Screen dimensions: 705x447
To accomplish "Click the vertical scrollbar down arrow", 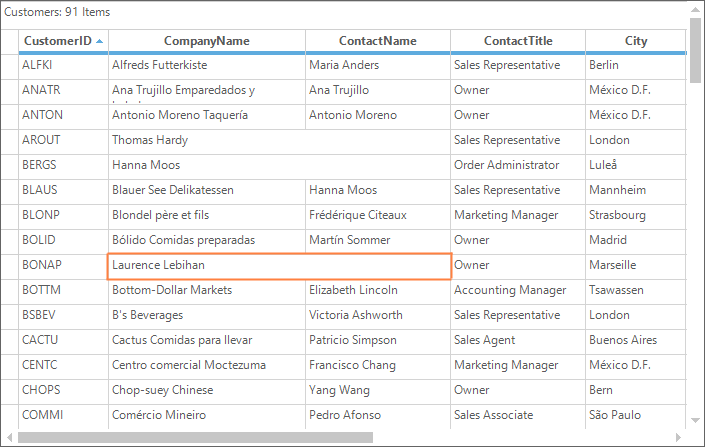I will click(x=695, y=421).
